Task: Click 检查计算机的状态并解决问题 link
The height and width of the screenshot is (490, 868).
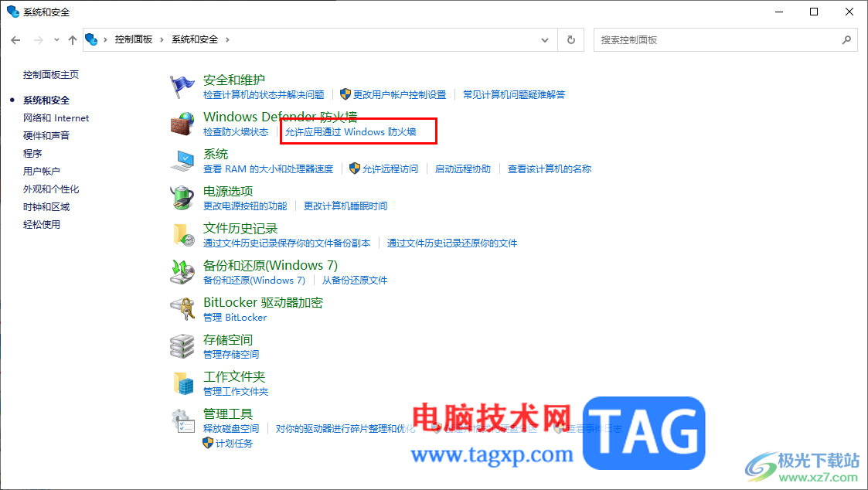Action: [x=264, y=95]
